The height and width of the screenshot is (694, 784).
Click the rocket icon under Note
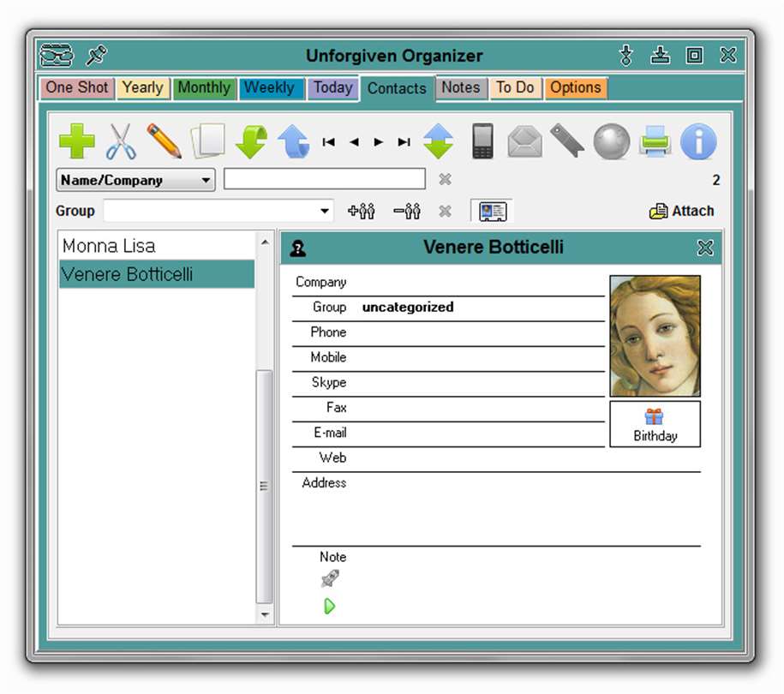click(330, 578)
